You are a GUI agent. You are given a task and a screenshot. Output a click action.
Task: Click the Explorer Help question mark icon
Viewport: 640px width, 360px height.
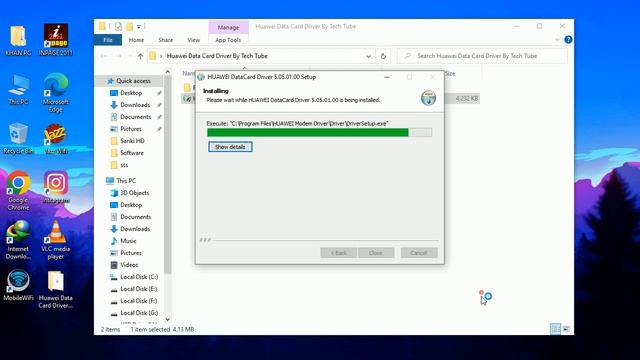pyautogui.click(x=568, y=40)
